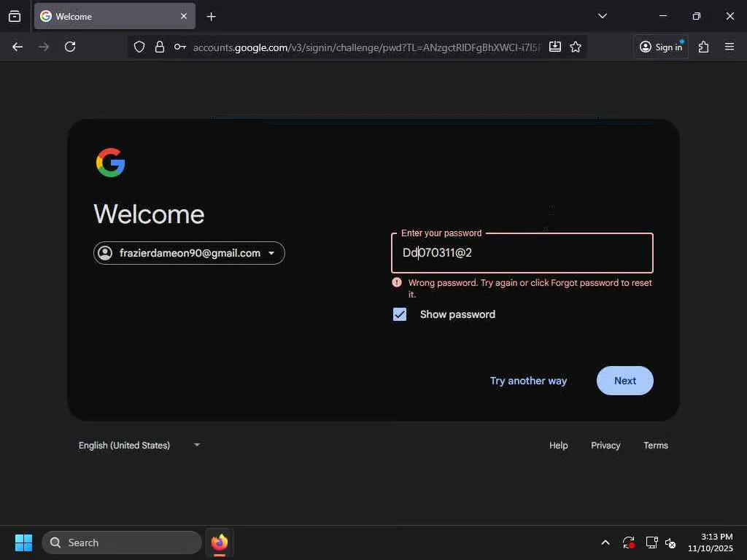
Task: Expand the English (United States) language dropdown
Action: [x=139, y=446]
